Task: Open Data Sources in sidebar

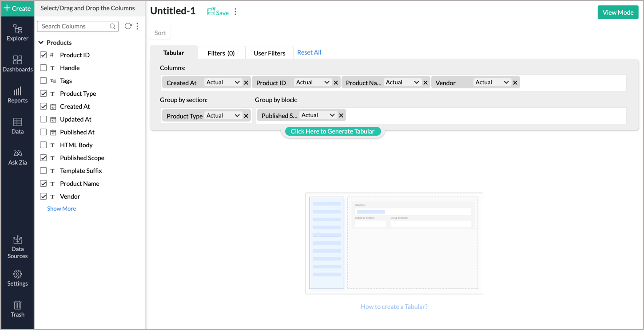Action: coord(17,247)
